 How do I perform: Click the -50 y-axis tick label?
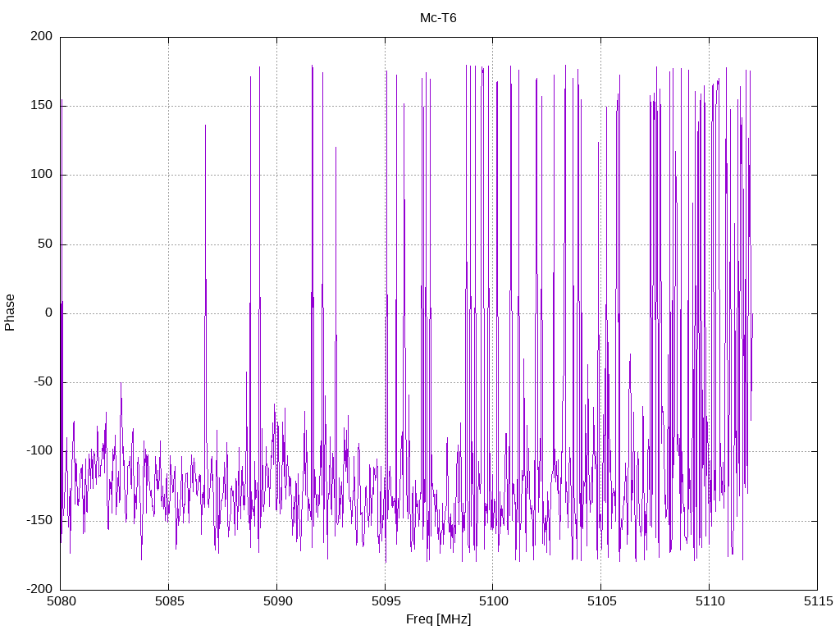click(43, 382)
